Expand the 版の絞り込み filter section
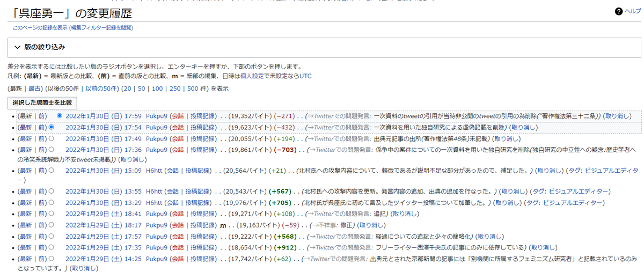 [325, 47]
